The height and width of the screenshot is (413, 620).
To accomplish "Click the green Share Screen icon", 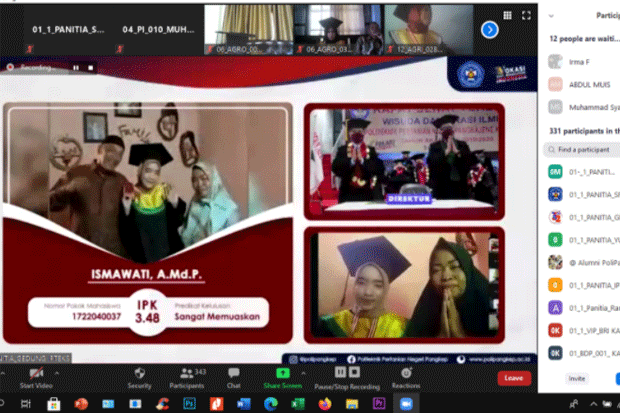I will point(283,373).
